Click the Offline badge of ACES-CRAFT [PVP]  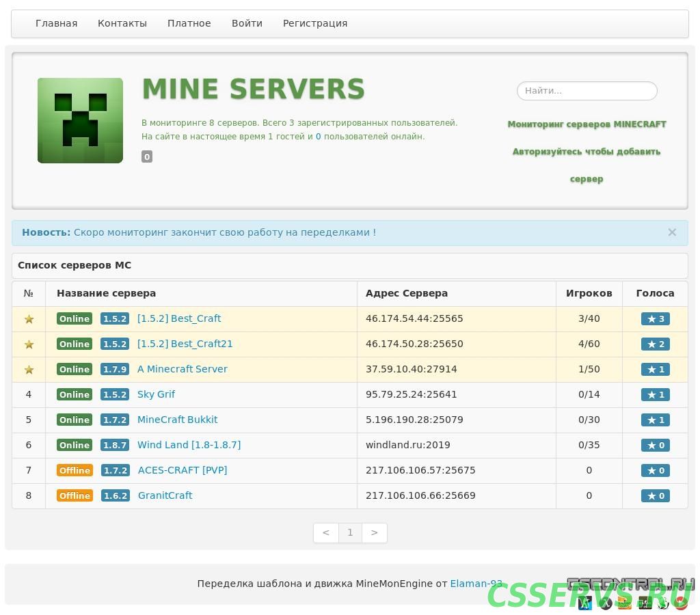point(75,470)
